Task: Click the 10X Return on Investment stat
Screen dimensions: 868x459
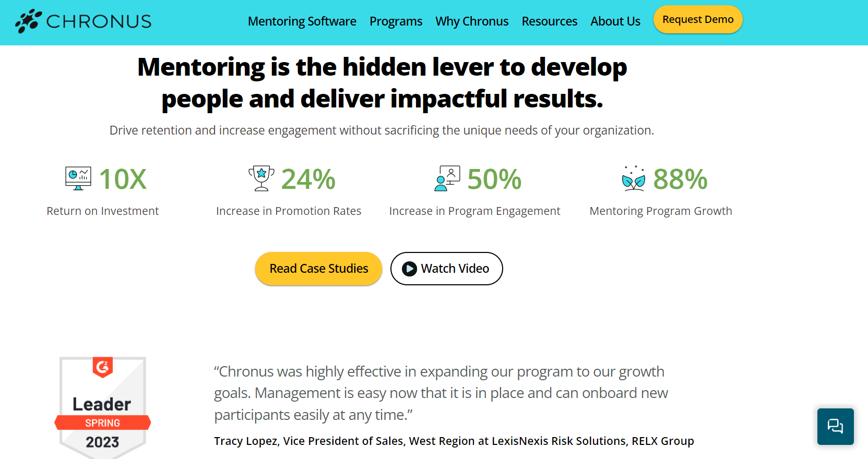Action: pyautogui.click(x=123, y=179)
